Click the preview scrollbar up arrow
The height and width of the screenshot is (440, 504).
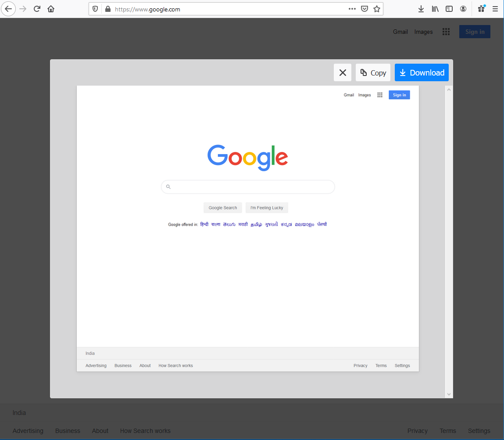pyautogui.click(x=449, y=90)
